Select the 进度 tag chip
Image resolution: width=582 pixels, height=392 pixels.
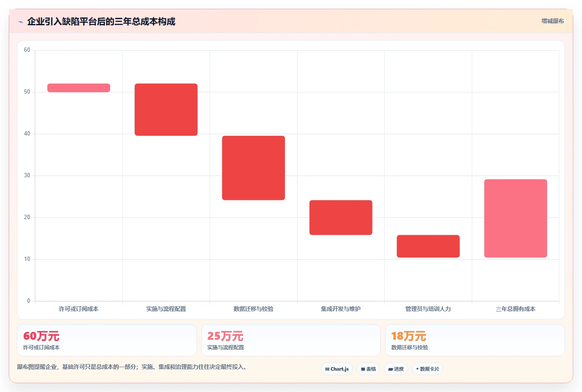396,369
